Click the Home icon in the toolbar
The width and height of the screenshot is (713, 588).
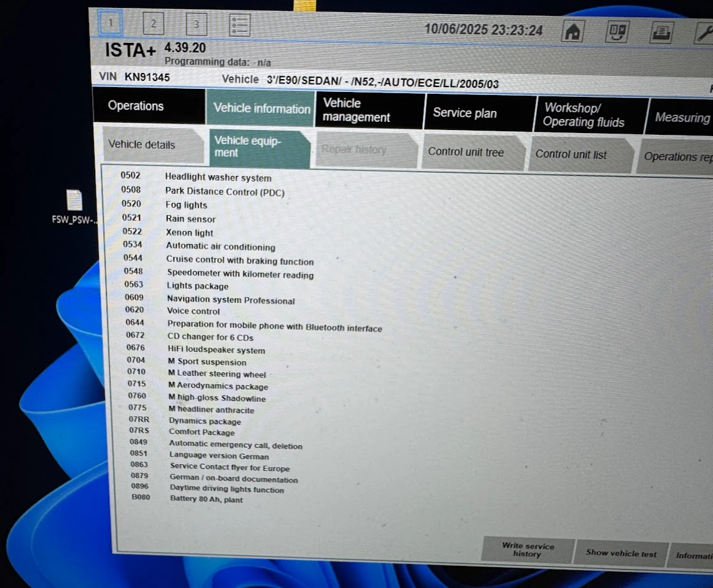572,32
